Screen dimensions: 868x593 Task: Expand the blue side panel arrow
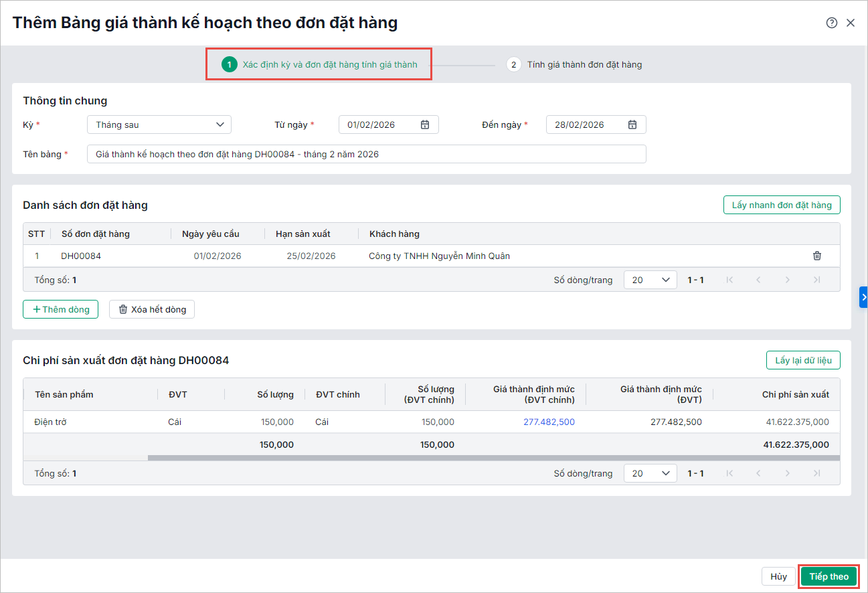point(863,296)
